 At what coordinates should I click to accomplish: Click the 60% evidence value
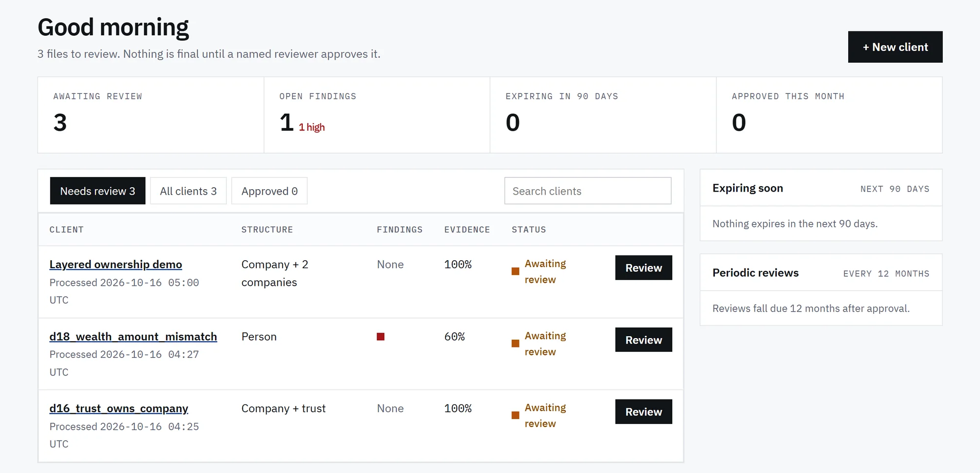click(455, 337)
